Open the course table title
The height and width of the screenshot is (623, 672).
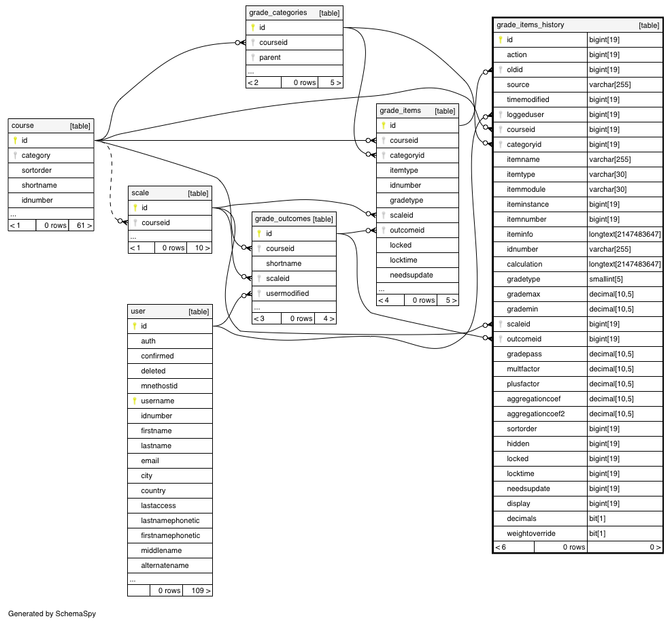(x=22, y=126)
